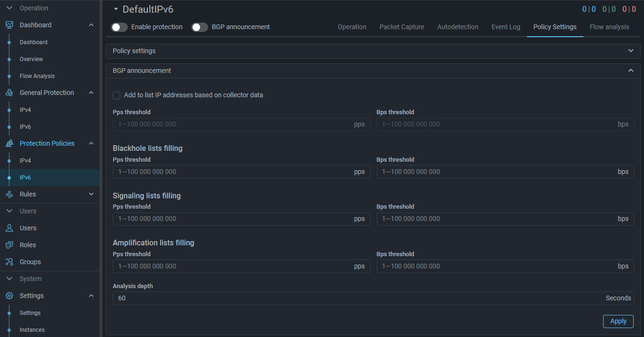Toggle the Enable protection switch

pos(119,27)
